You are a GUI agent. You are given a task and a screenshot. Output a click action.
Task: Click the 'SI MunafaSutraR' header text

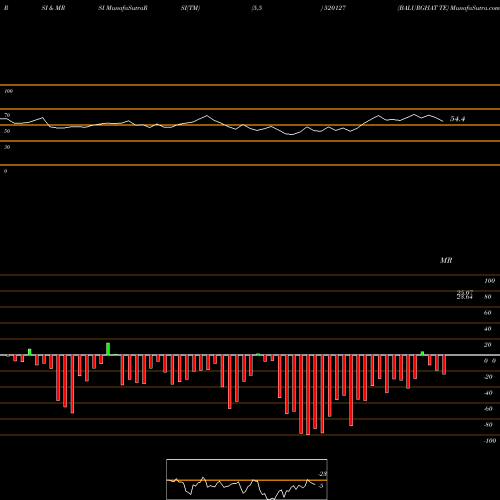coord(123,8)
